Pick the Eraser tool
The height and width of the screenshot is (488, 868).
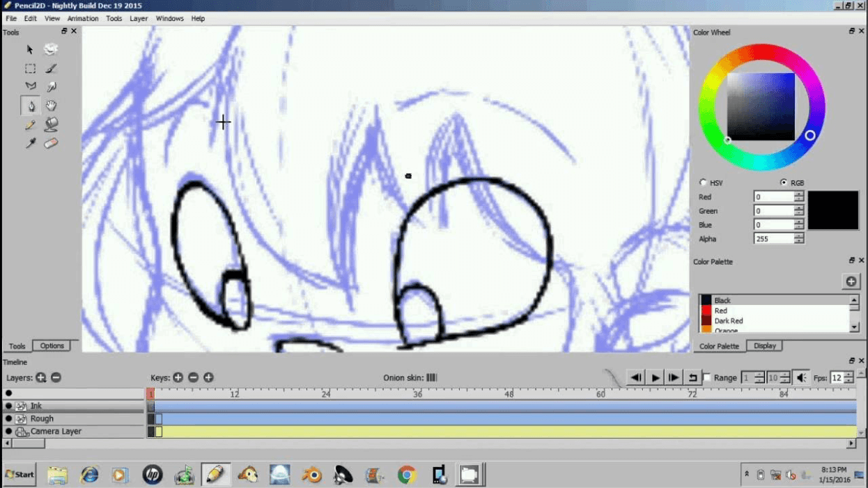(x=51, y=143)
